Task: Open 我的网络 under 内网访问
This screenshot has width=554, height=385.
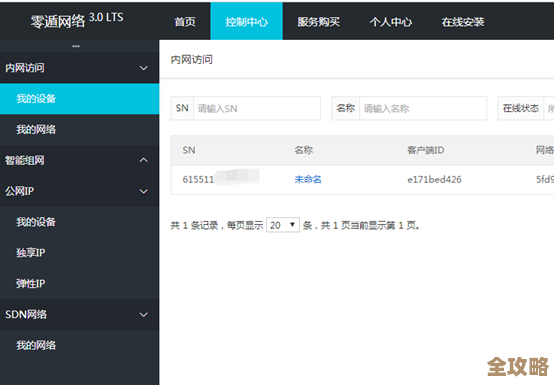Action: click(79, 130)
